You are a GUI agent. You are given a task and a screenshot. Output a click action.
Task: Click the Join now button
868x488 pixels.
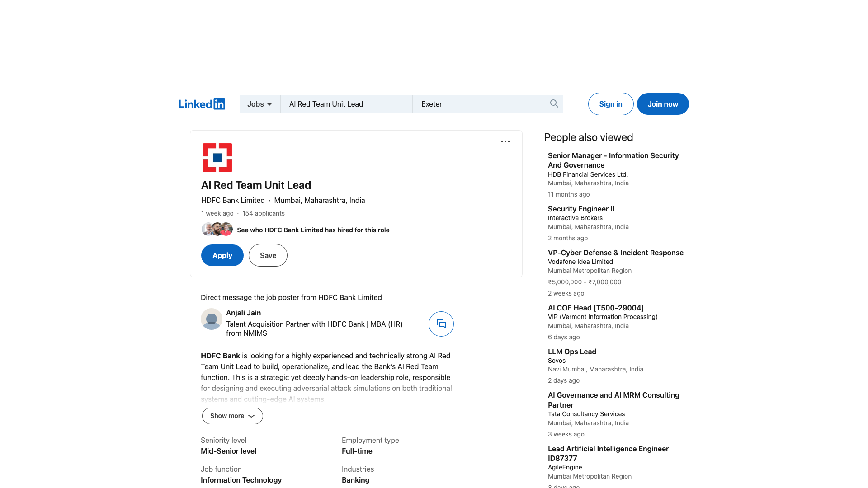(x=663, y=104)
